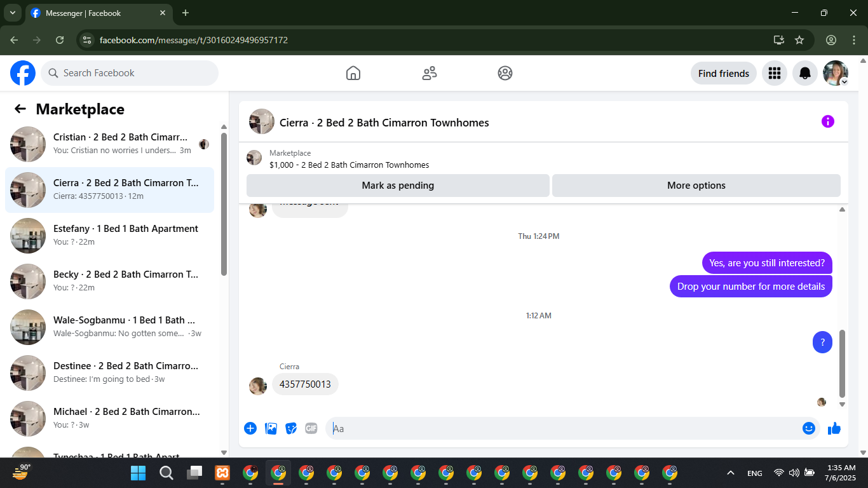Click the message text field
868x488 pixels.
(564, 428)
